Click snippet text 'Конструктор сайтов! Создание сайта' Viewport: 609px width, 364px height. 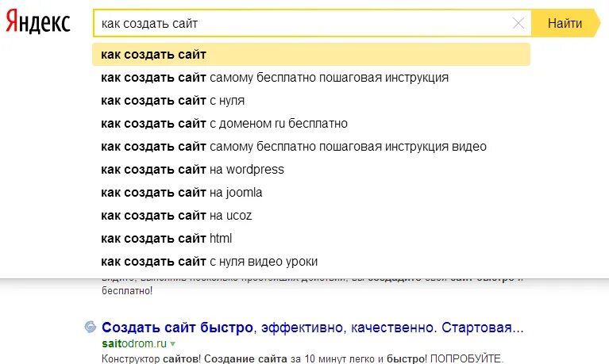pos(195,358)
